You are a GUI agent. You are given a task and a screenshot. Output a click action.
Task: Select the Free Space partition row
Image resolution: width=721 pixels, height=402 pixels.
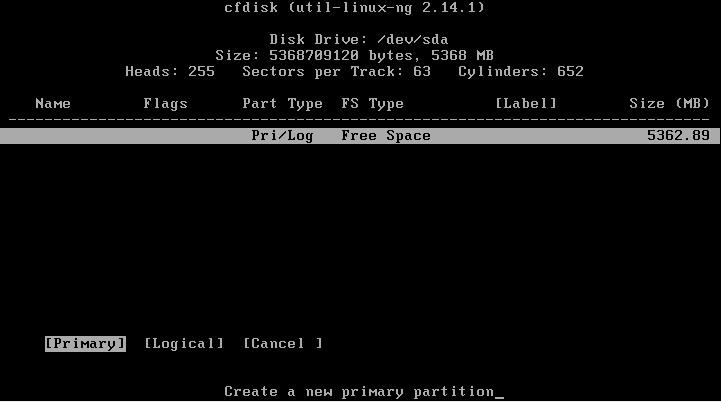[360, 136]
